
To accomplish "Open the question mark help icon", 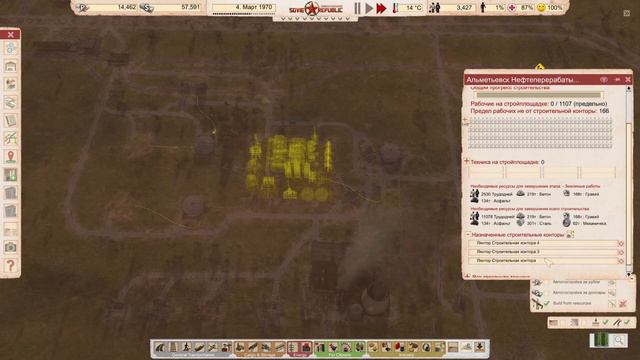I will point(11,265).
